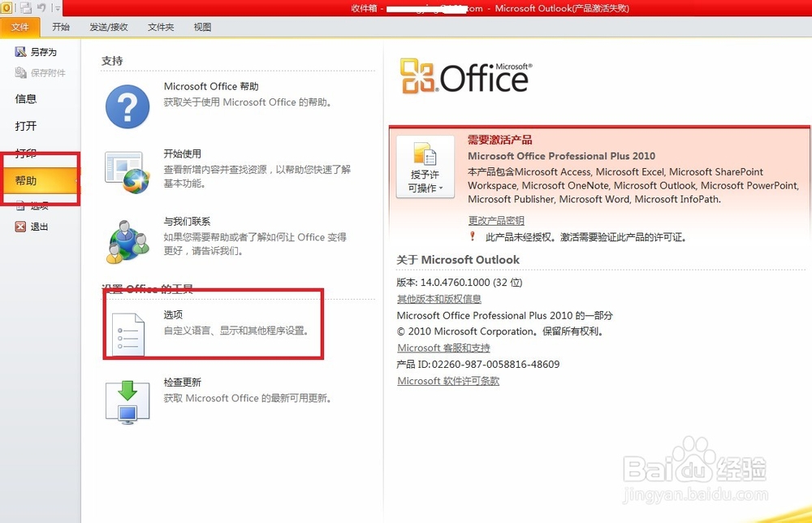
Task: Click Microsoft Office Professional Plus 2010 title
Action: pos(561,156)
